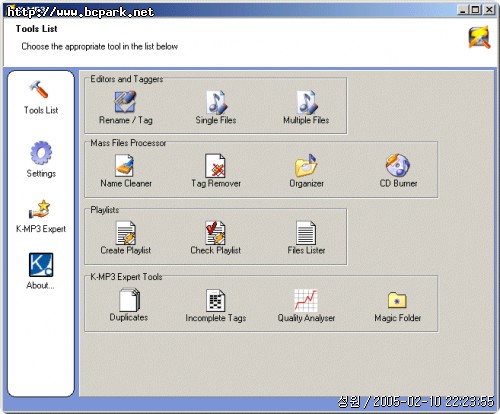Select K-MP3 Expert sidebar item
Screen dimensions: 500x414
(x=41, y=217)
